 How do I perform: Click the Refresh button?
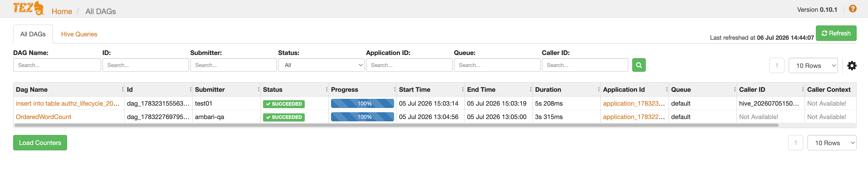point(836,33)
